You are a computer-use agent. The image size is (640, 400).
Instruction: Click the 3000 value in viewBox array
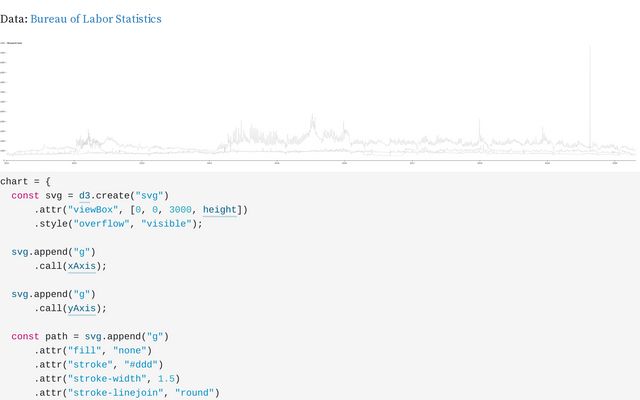click(x=182, y=210)
